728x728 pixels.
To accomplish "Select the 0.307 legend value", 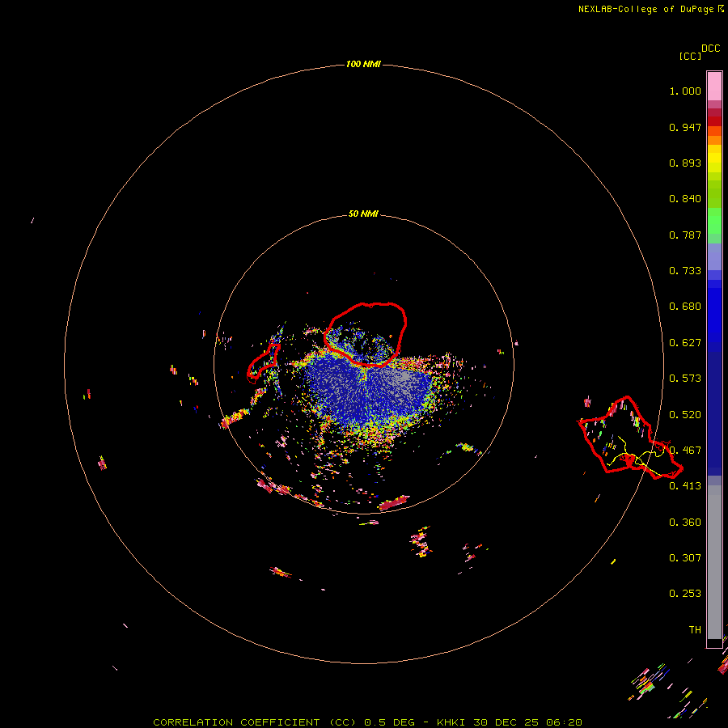I will (685, 558).
